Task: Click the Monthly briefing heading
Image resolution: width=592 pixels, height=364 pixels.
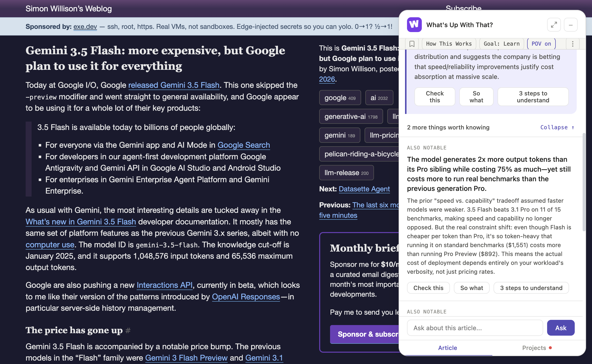Action: tap(364, 248)
